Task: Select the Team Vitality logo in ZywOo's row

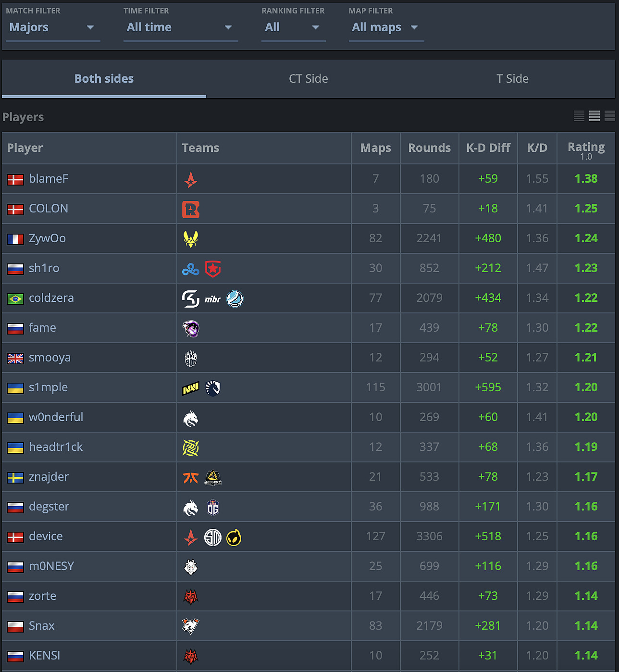Action: (x=191, y=238)
